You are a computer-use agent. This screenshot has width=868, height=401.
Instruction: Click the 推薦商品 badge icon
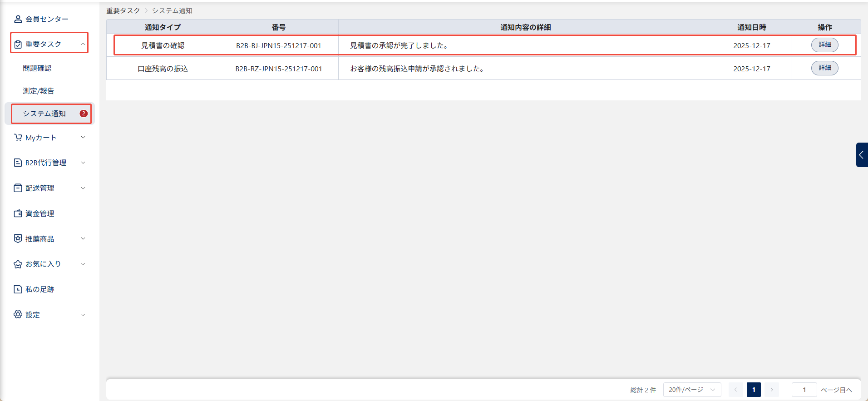[18, 238]
